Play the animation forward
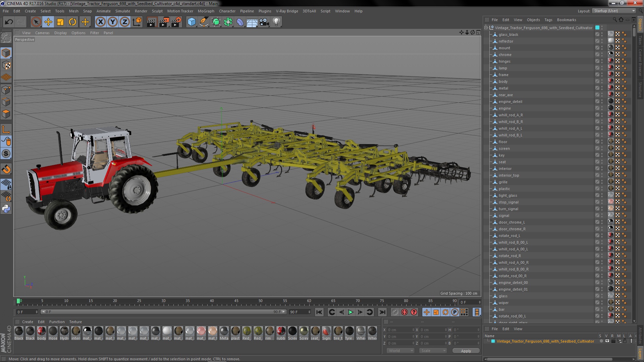The width and height of the screenshot is (644, 362). pos(351,312)
